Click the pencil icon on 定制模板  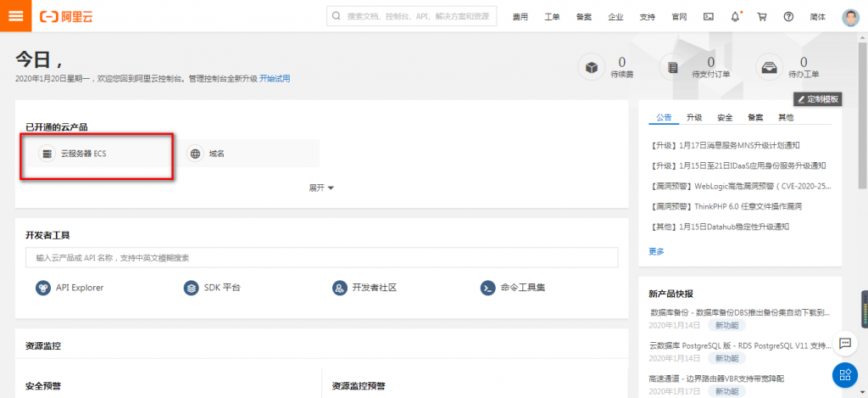point(801,99)
